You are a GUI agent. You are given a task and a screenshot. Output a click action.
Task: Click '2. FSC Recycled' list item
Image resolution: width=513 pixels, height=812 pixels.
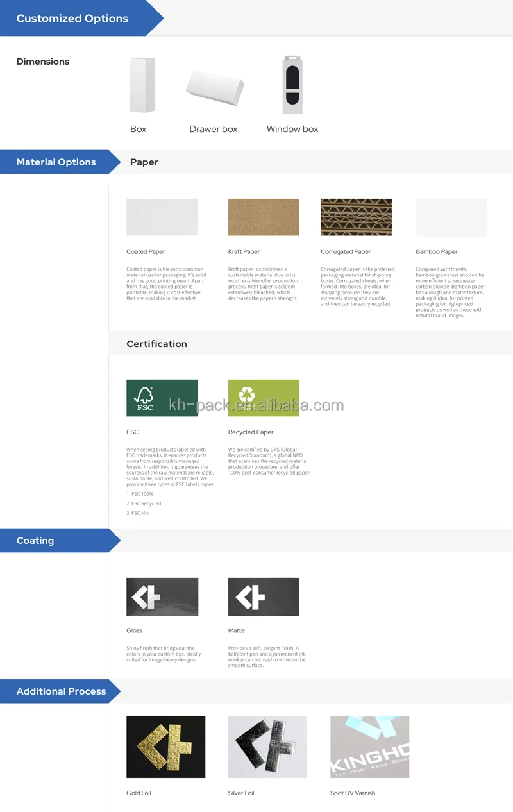point(144,503)
